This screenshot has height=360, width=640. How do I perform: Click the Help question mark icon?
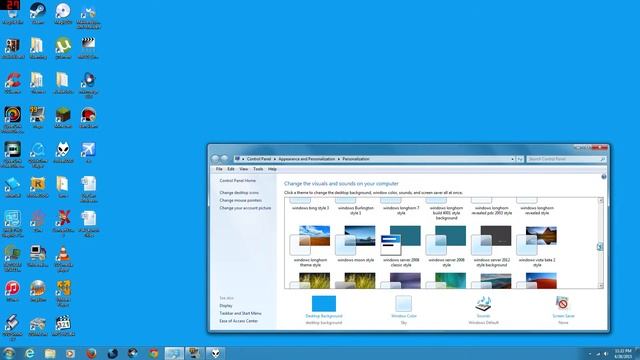point(604,177)
